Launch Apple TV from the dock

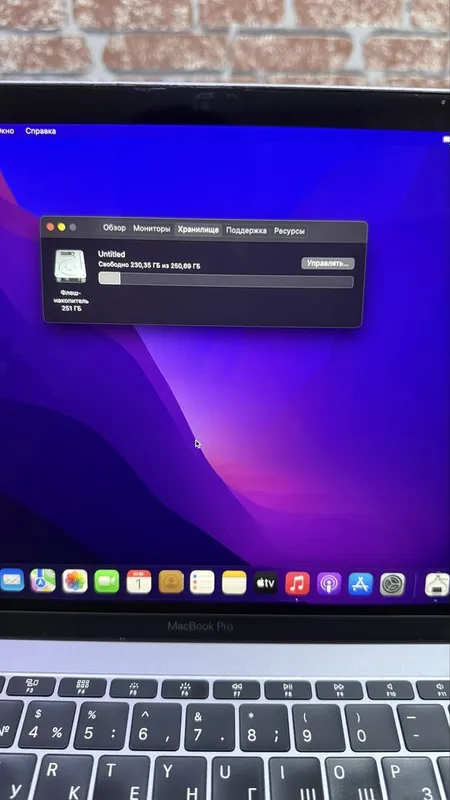(266, 583)
